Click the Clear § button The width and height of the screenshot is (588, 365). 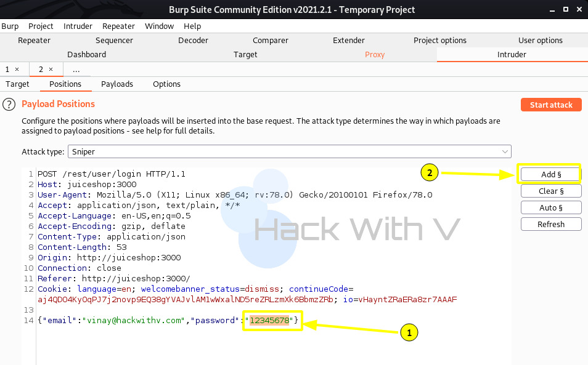[551, 191]
